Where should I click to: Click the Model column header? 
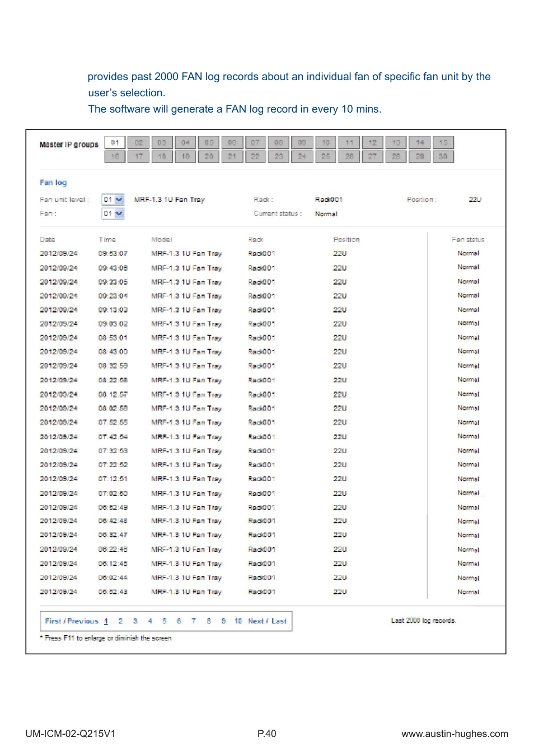pyautogui.click(x=162, y=240)
